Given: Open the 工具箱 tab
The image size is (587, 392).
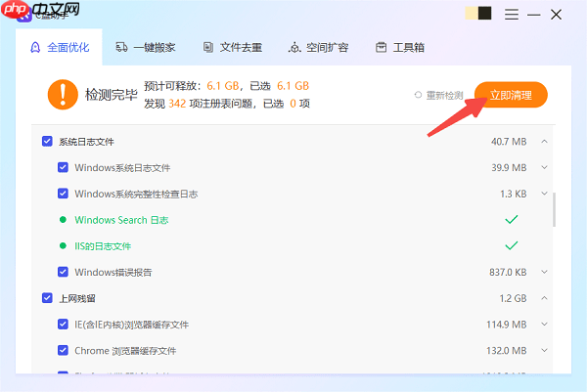Looking at the screenshot, I should click(x=400, y=47).
